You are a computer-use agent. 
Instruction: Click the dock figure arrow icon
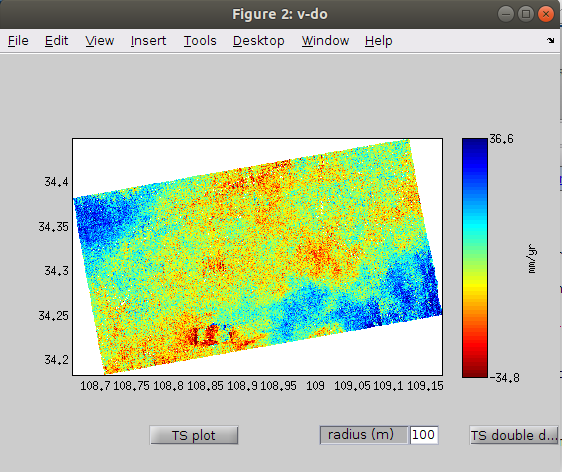point(551,40)
